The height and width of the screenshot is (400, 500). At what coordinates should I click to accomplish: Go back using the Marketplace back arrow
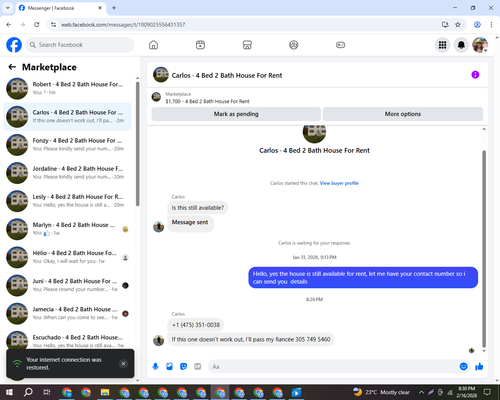(12, 67)
